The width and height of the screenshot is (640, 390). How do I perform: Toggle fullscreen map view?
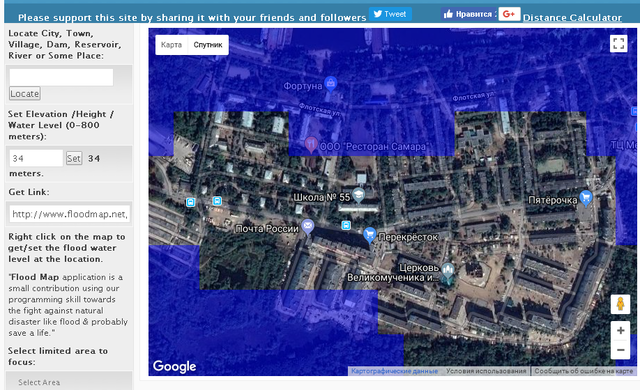tap(618, 43)
